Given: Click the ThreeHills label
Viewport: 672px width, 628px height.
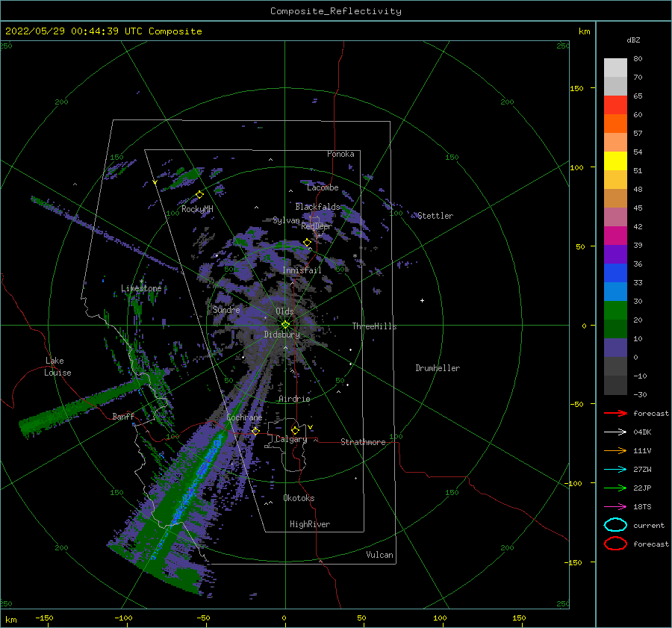Looking at the screenshot, I should [x=375, y=326].
